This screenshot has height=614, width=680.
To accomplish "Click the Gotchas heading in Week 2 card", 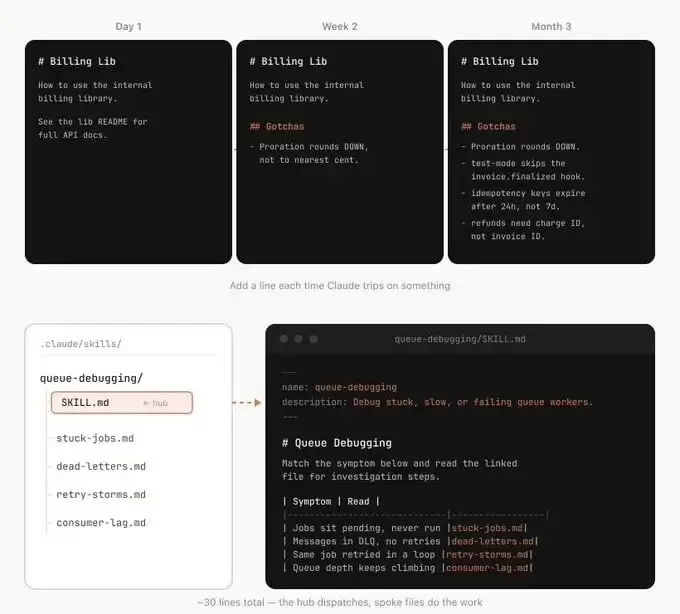I will 277,127.
